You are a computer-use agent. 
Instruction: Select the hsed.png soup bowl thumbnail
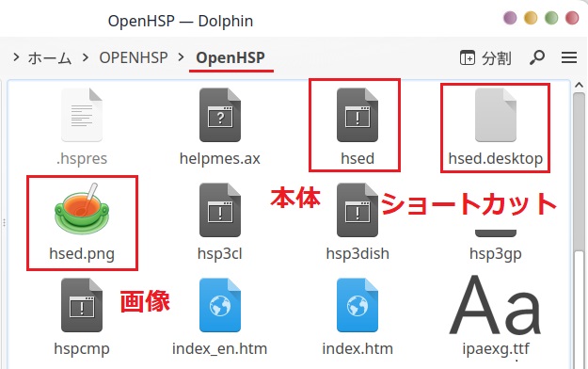tap(82, 209)
